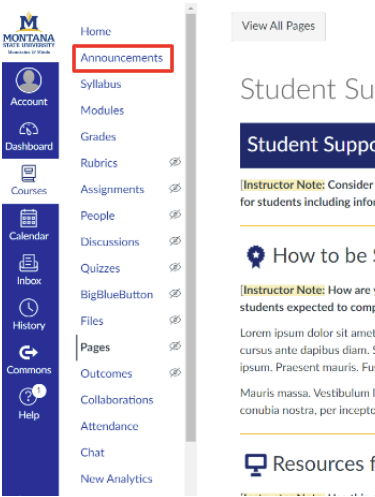Open the Attendance link
This screenshot has width=375, height=497.
click(x=109, y=426)
